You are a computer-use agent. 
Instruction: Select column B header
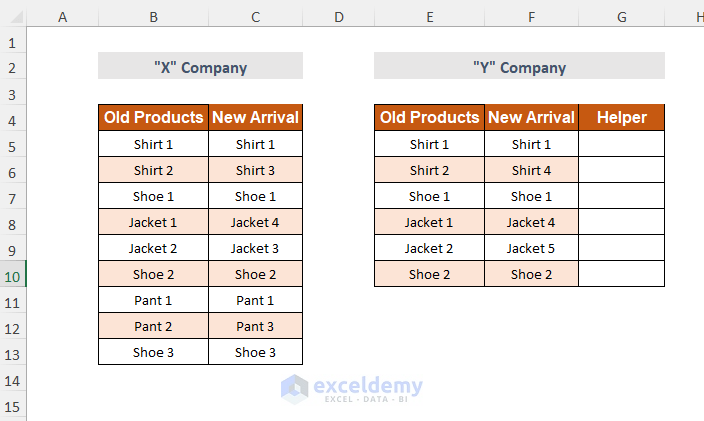tap(153, 17)
